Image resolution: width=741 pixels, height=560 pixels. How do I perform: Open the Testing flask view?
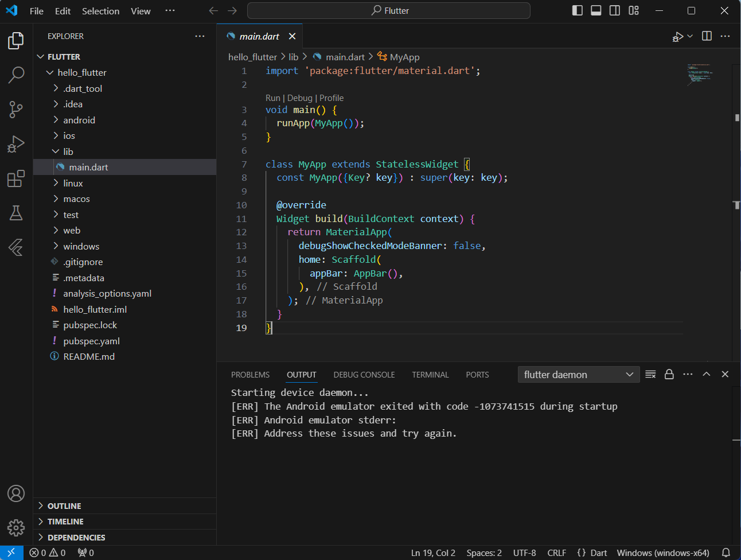16,213
